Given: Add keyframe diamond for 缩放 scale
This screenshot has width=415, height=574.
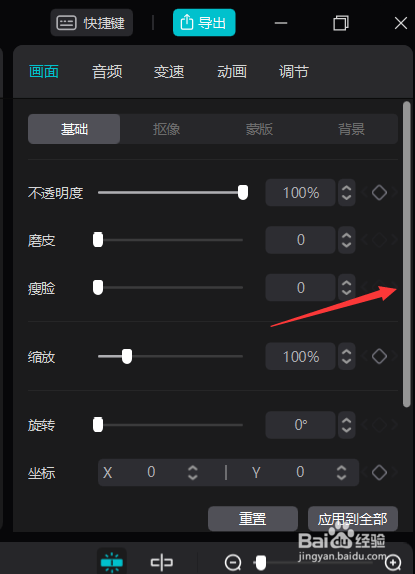Looking at the screenshot, I should point(379,356).
